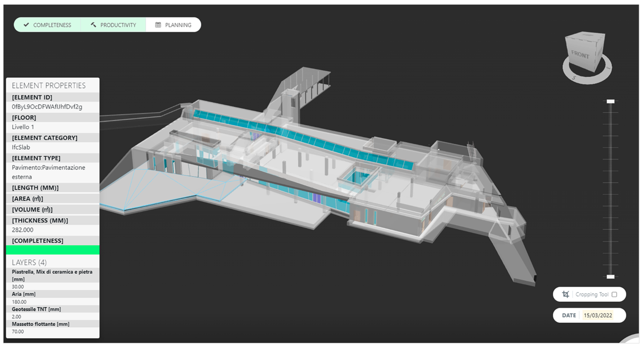Select the COMPLETENESS tab label

point(52,25)
